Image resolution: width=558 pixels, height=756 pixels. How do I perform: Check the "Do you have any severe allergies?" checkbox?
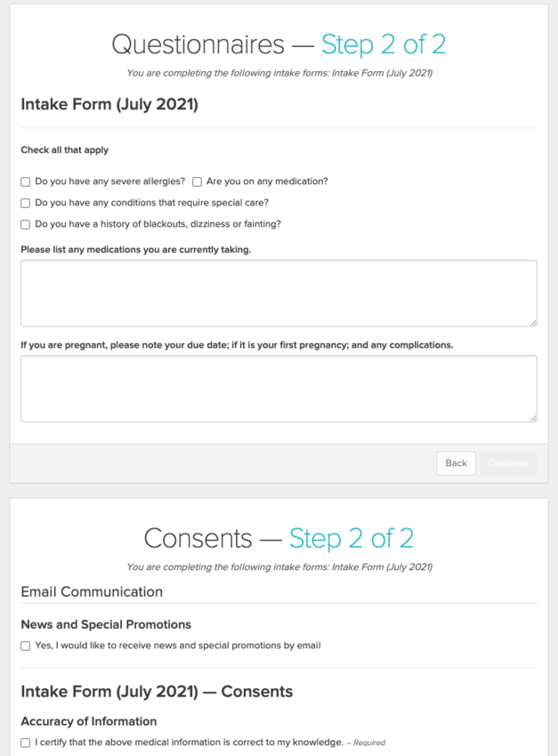tap(25, 181)
